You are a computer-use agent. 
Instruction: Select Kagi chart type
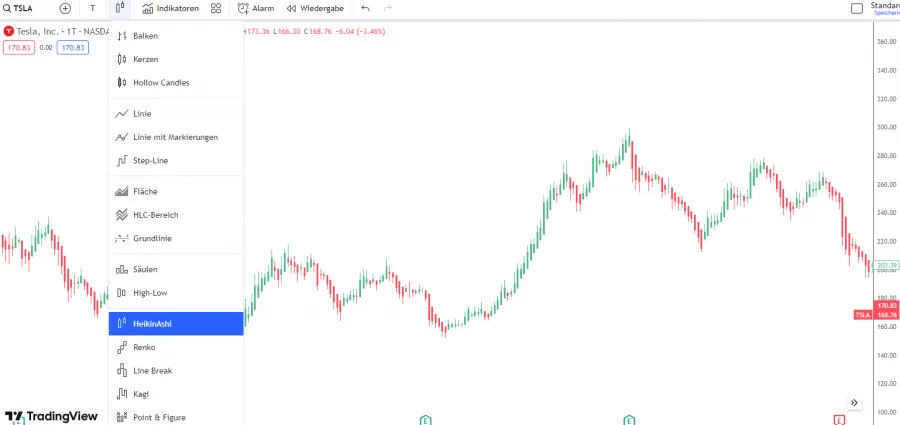[x=176, y=394]
